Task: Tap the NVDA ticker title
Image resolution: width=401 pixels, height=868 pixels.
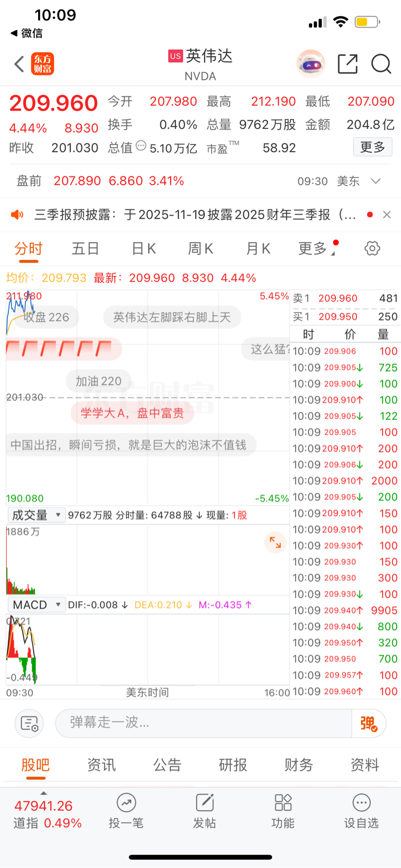Action: [200, 76]
